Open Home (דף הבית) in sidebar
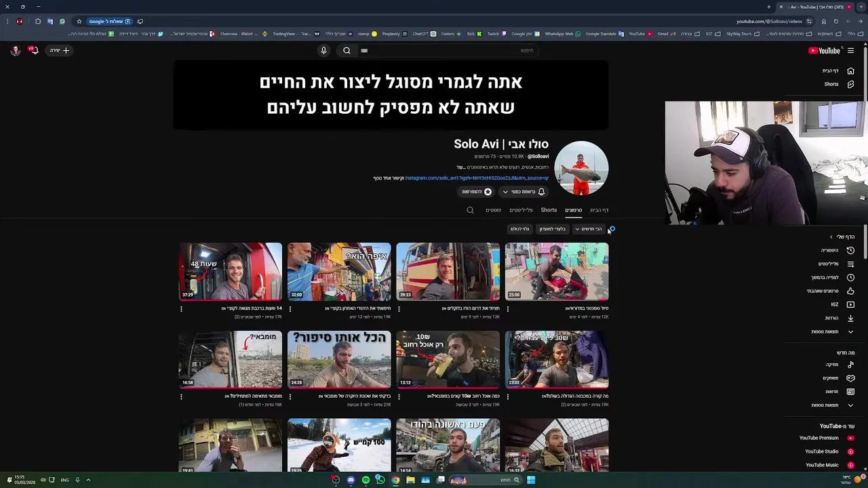The image size is (868, 488). coord(837,70)
